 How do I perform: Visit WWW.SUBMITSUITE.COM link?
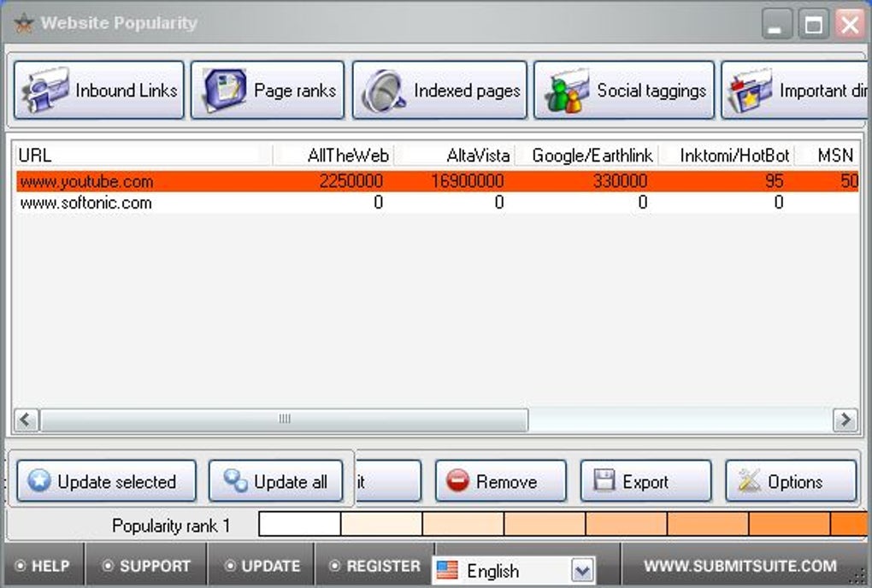[x=740, y=566]
